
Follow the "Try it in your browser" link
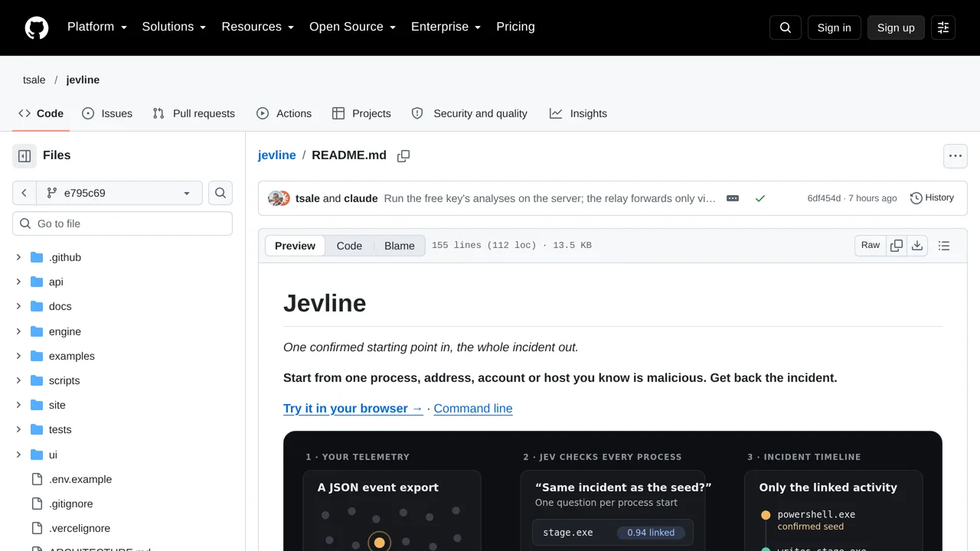coord(353,409)
